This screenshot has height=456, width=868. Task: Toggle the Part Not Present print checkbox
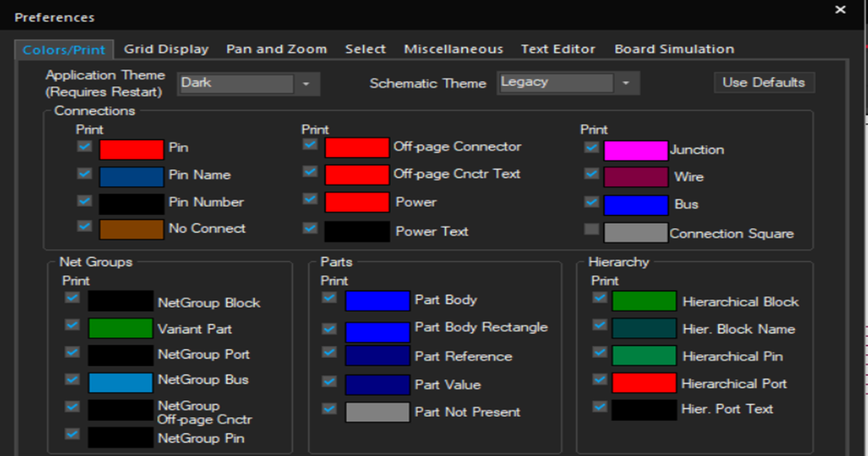pos(328,408)
